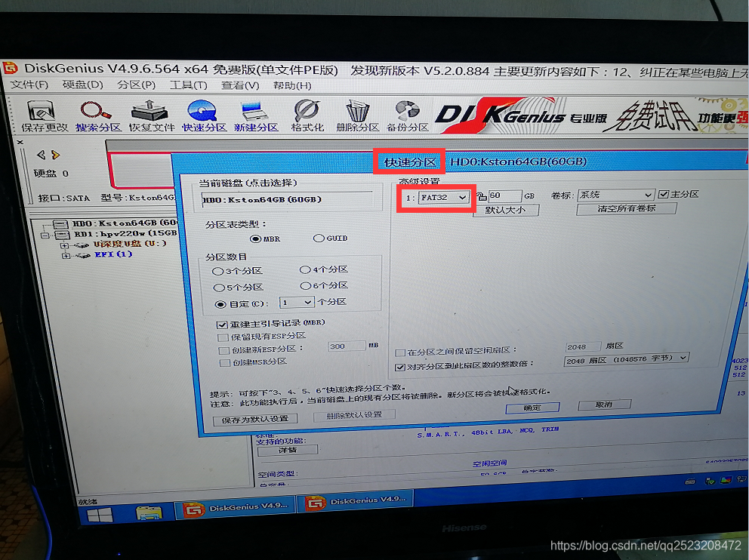Toggle Create MSR partition (创建MSR分区) checkbox
Image resolution: width=749 pixels, height=560 pixels.
(224, 363)
